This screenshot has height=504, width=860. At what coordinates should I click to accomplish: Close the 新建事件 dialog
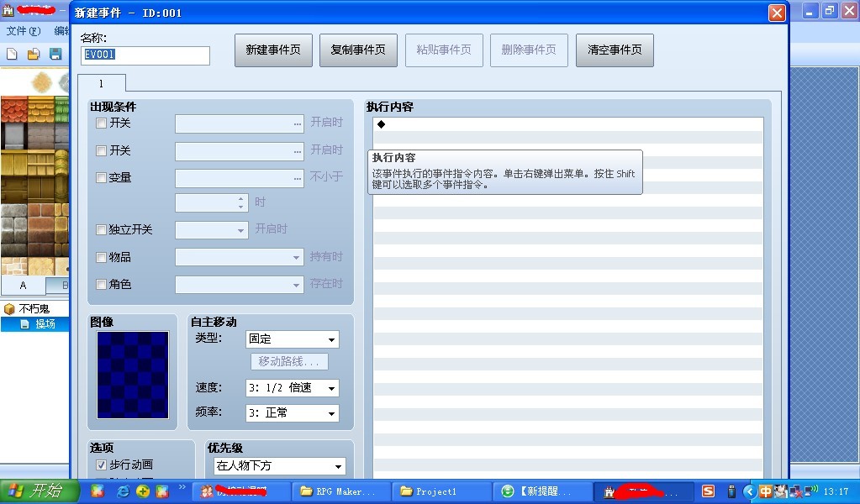tap(777, 13)
